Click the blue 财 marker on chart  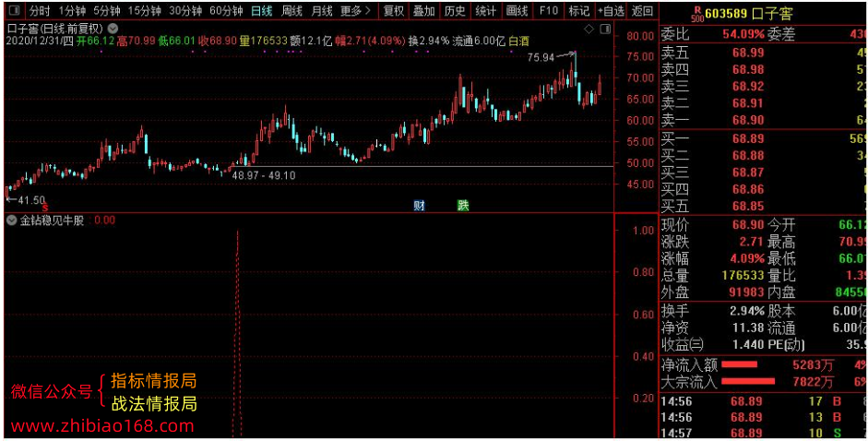point(419,206)
